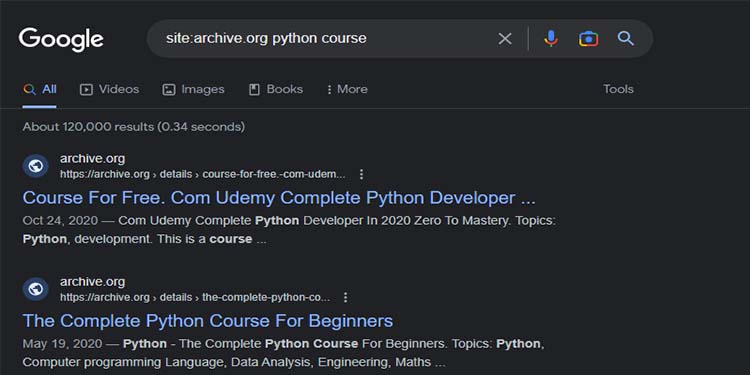Open the Course For Free Udemy Python Developer result
Viewport: 750px width, 375px height.
click(279, 198)
